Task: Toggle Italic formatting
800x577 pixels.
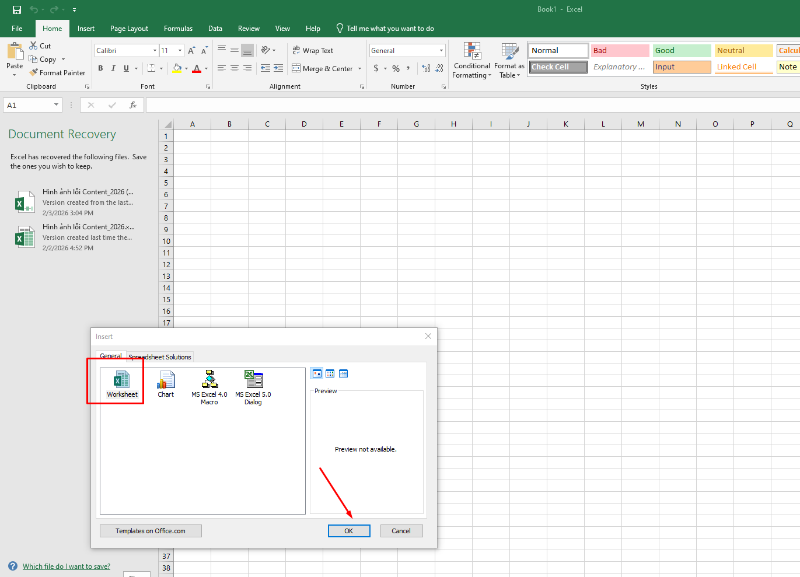Action: coord(113,68)
